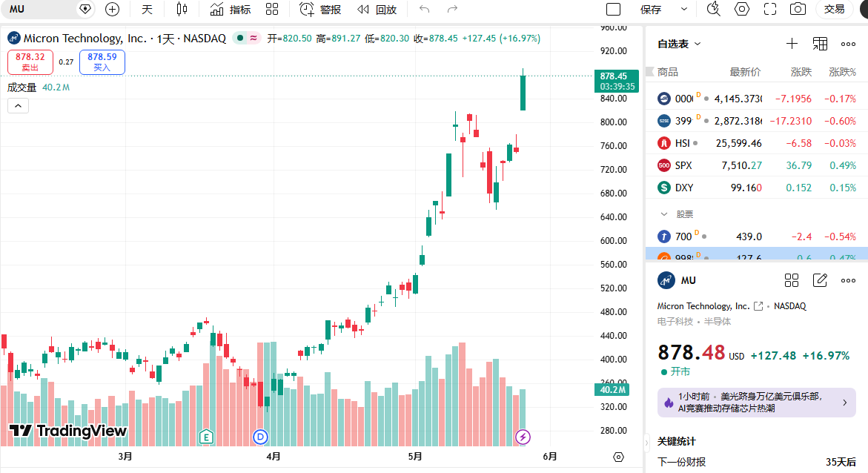Viewport: 868px width, 473px height.
Task: Open the MU details three-dots menu
Action: [x=848, y=280]
